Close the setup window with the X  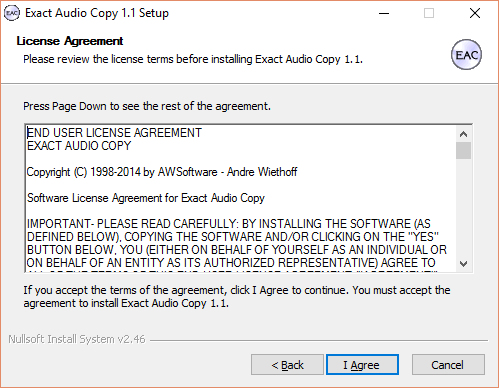(x=475, y=14)
